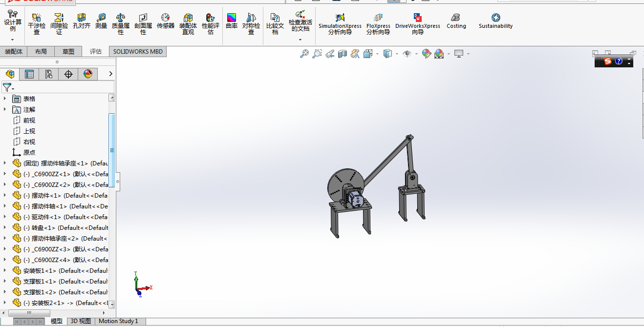Viewport: 644px width, 327px height.
Task: Switch to the 布局 layout tab
Action: [x=41, y=51]
